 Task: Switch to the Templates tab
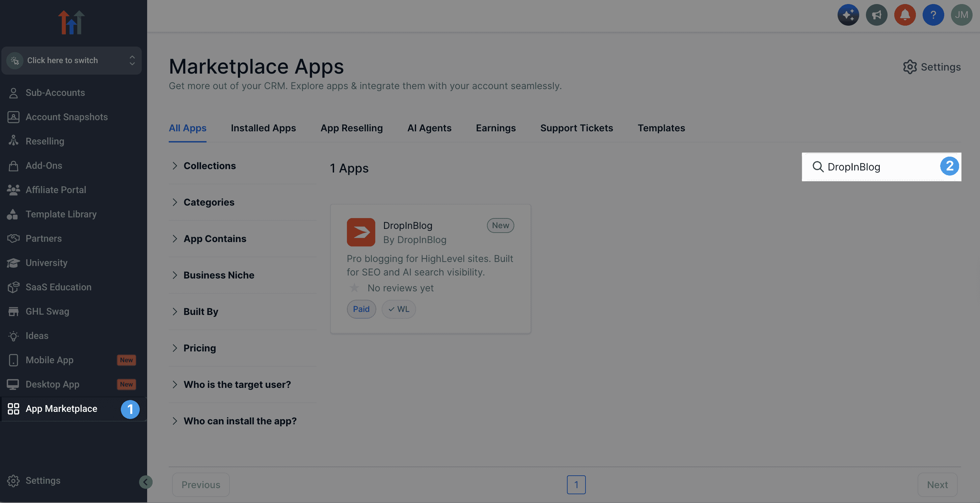tap(661, 128)
